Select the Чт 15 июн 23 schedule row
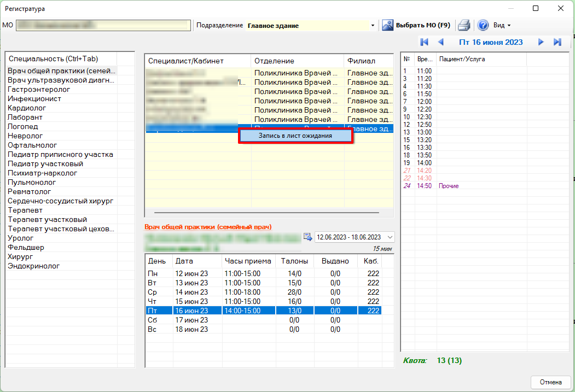Screen dimensions: 575x392 point(264,301)
